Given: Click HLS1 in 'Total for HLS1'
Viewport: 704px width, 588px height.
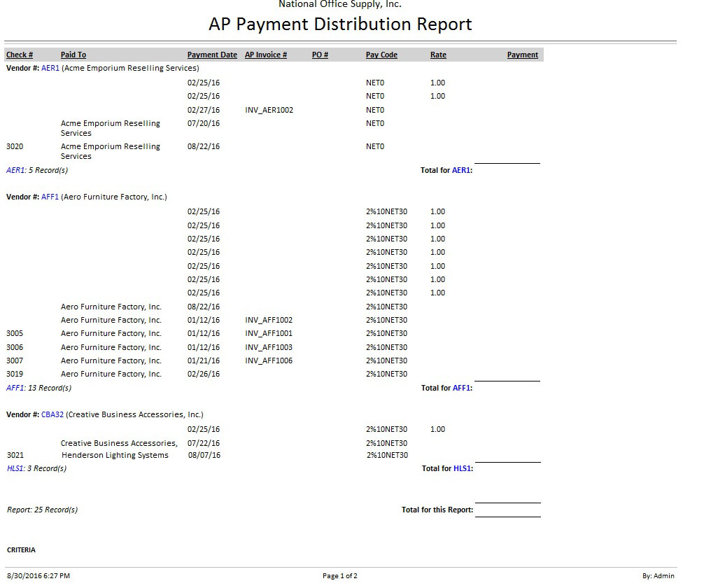Looking at the screenshot, I should pyautogui.click(x=463, y=469).
